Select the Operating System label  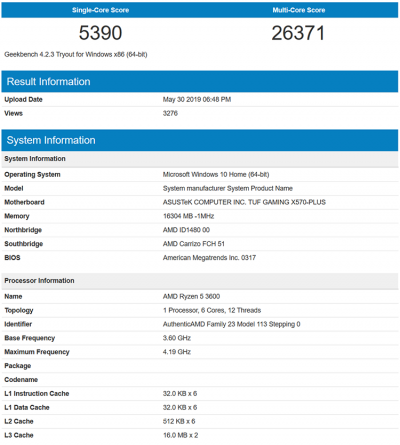tap(32, 175)
